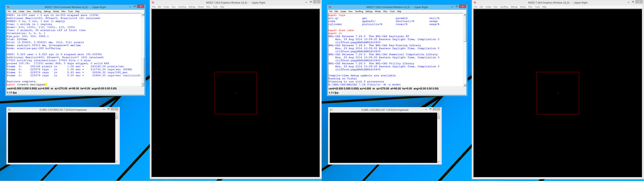
Task: Open Misc menu in left Graphics Window
Action: point(208,7)
